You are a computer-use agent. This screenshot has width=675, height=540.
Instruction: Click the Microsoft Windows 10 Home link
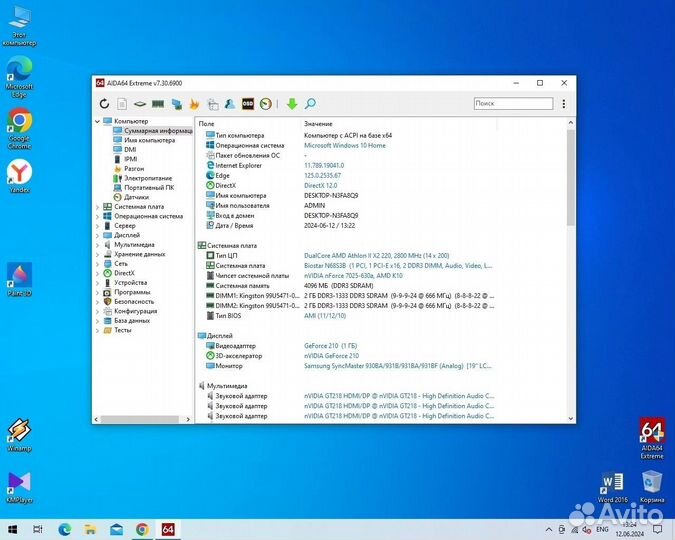pyautogui.click(x=345, y=145)
